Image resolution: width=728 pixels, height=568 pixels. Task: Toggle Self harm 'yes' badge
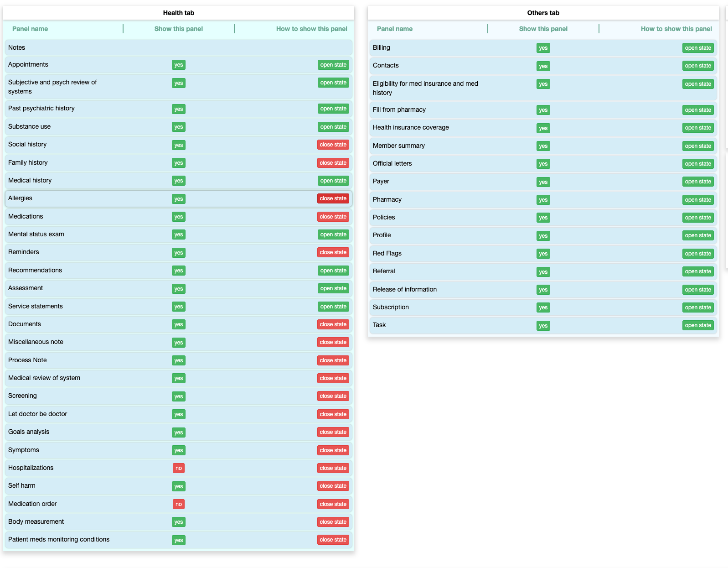[179, 486]
